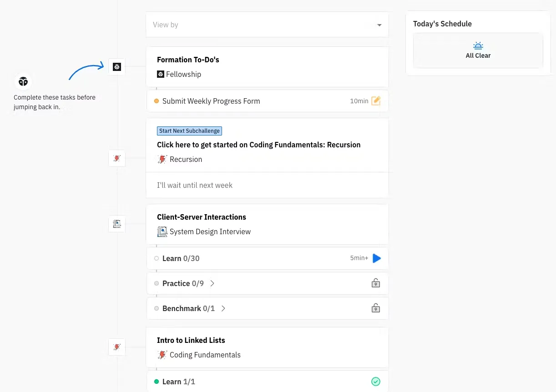Click the green checkmark on Learn 1/1
Image resolution: width=556 pixels, height=392 pixels.
click(376, 382)
